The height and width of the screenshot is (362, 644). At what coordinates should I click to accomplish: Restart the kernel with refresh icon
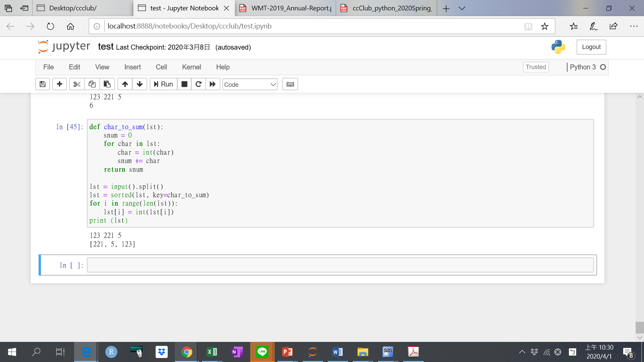click(198, 84)
